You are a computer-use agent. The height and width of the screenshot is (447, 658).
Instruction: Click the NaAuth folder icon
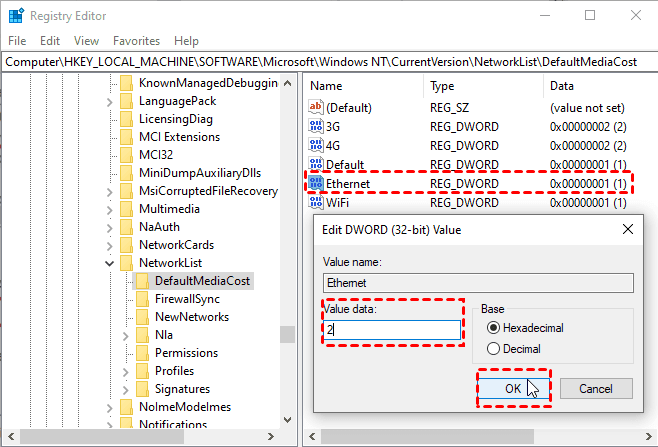(x=126, y=227)
